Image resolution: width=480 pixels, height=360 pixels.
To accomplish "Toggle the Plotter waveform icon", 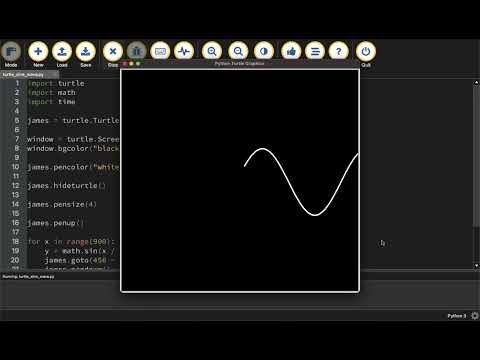I will pos(184,51).
